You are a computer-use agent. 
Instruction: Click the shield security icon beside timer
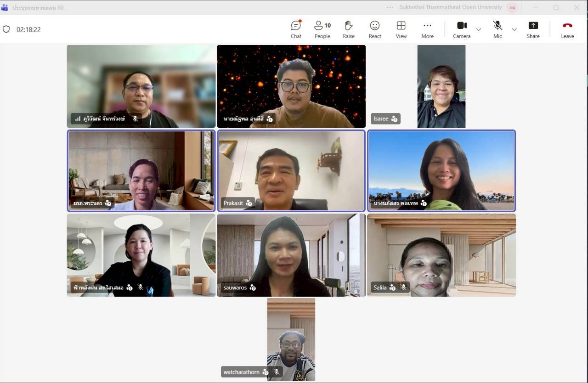(6, 29)
